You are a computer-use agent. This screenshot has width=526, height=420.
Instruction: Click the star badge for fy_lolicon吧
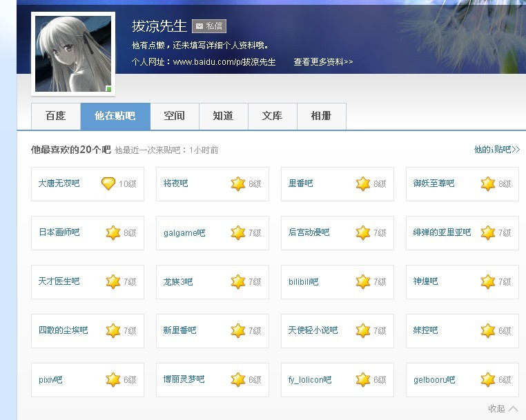pos(363,379)
